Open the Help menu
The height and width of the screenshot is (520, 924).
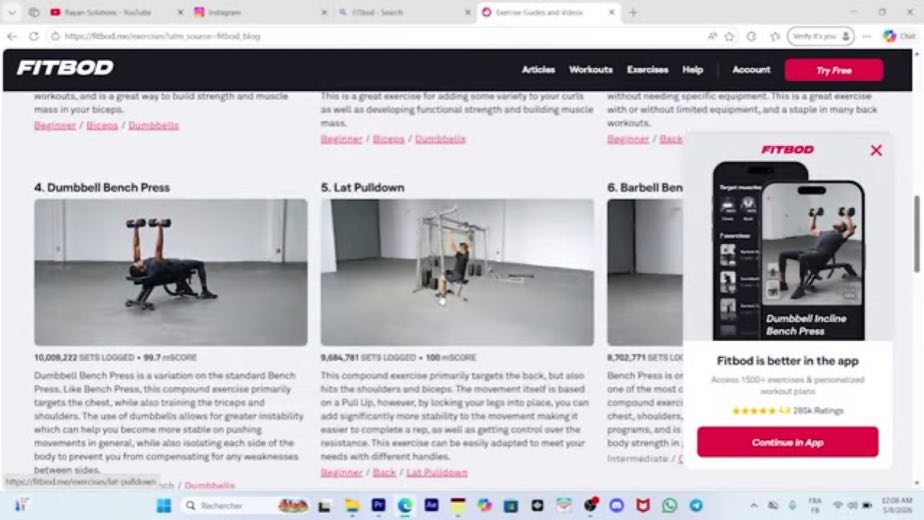pos(692,70)
